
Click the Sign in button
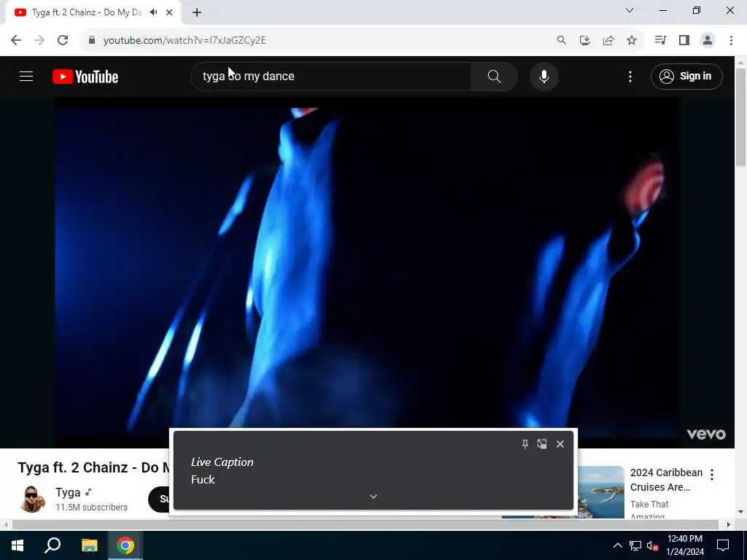(686, 76)
